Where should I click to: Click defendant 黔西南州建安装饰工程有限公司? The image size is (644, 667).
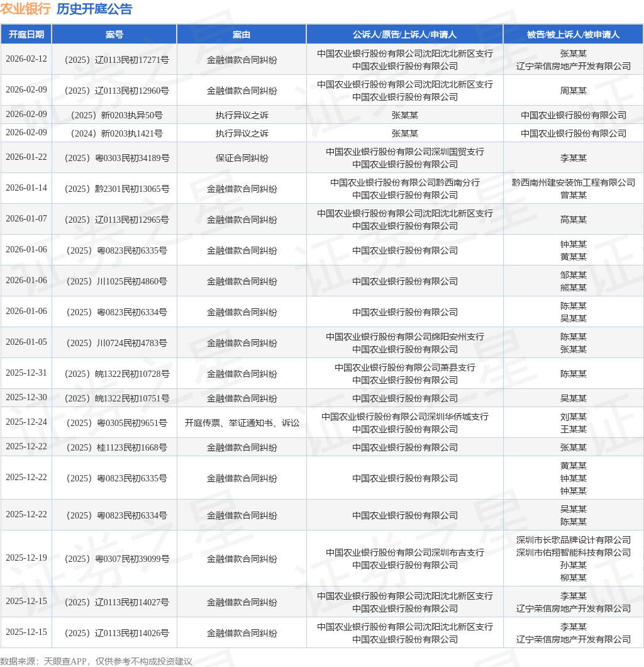pos(573,182)
